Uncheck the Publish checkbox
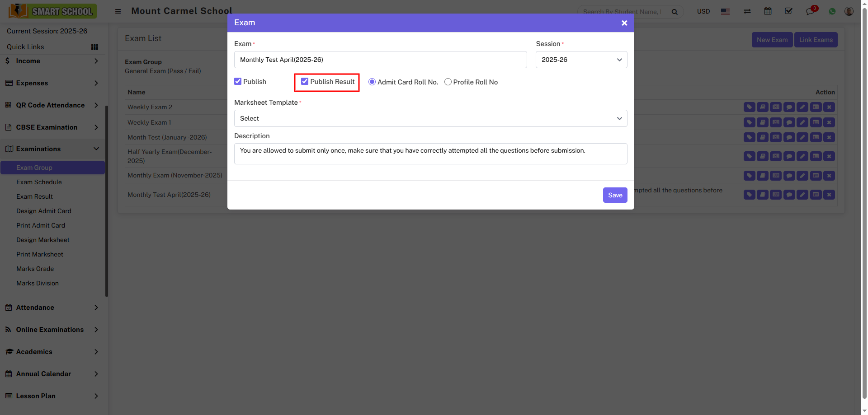The image size is (868, 415). pos(238,82)
